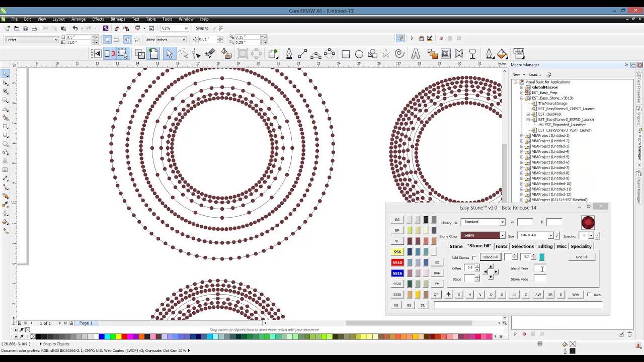Open the Effects menu
Screen dimensions: 644x362
(x=98, y=19)
